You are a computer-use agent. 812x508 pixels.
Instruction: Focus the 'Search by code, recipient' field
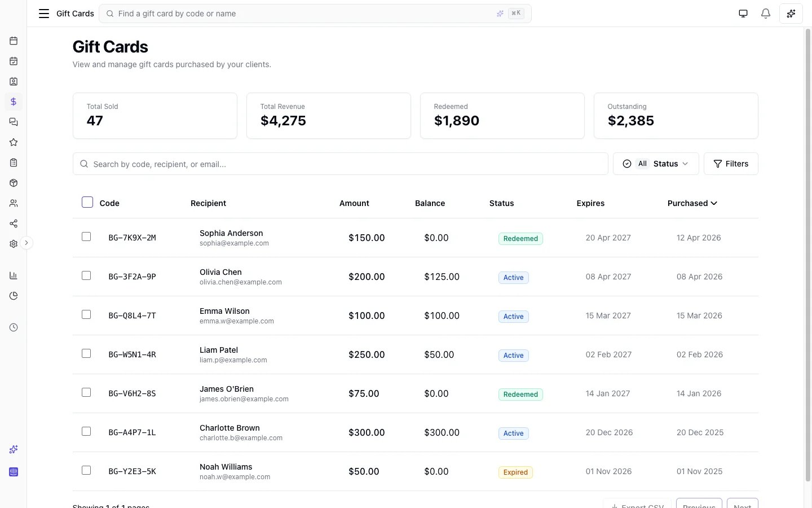pyautogui.click(x=341, y=164)
